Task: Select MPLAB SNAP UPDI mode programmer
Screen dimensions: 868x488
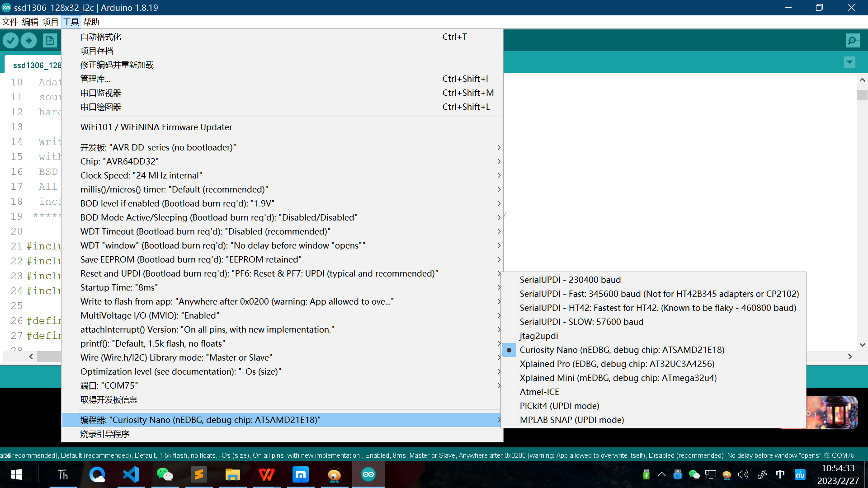Action: [572, 419]
